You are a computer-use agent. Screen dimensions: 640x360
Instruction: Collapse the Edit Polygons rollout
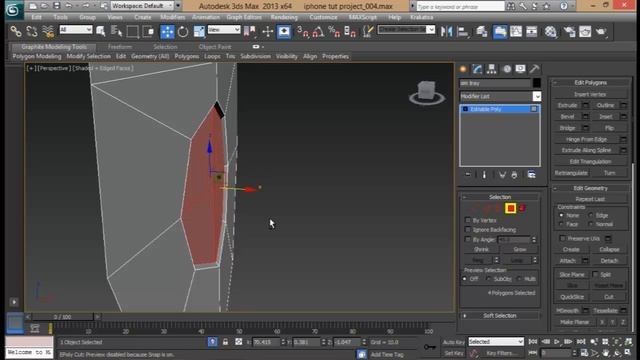click(590, 82)
